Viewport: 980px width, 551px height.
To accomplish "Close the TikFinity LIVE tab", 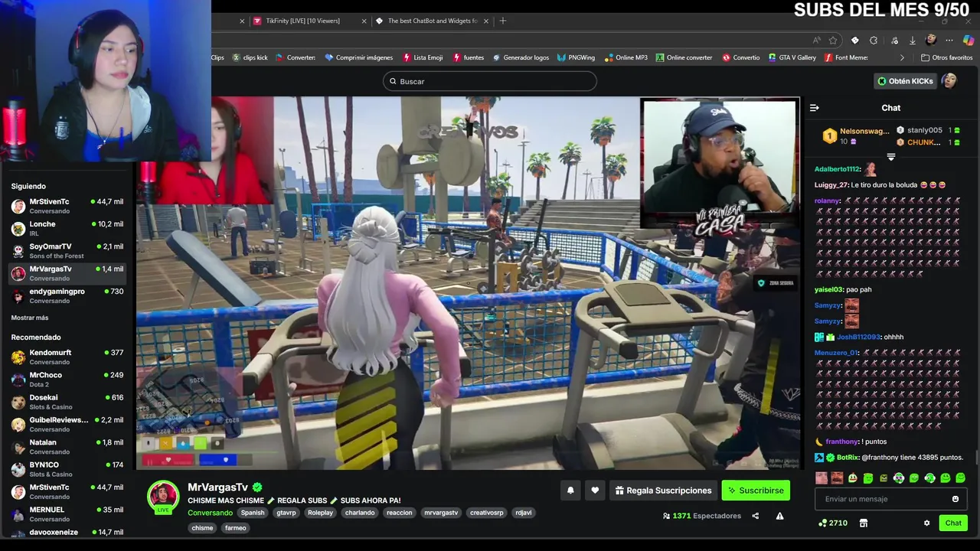I will [364, 21].
